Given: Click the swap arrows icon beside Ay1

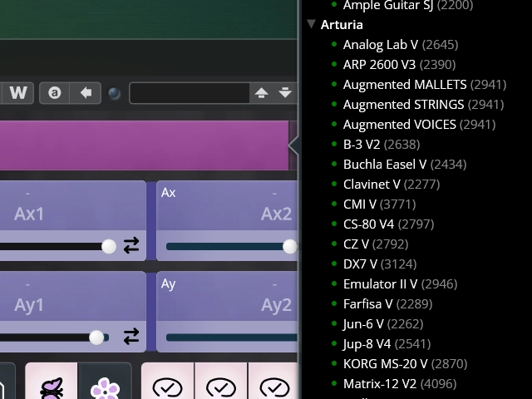Looking at the screenshot, I should pyautogui.click(x=131, y=336).
